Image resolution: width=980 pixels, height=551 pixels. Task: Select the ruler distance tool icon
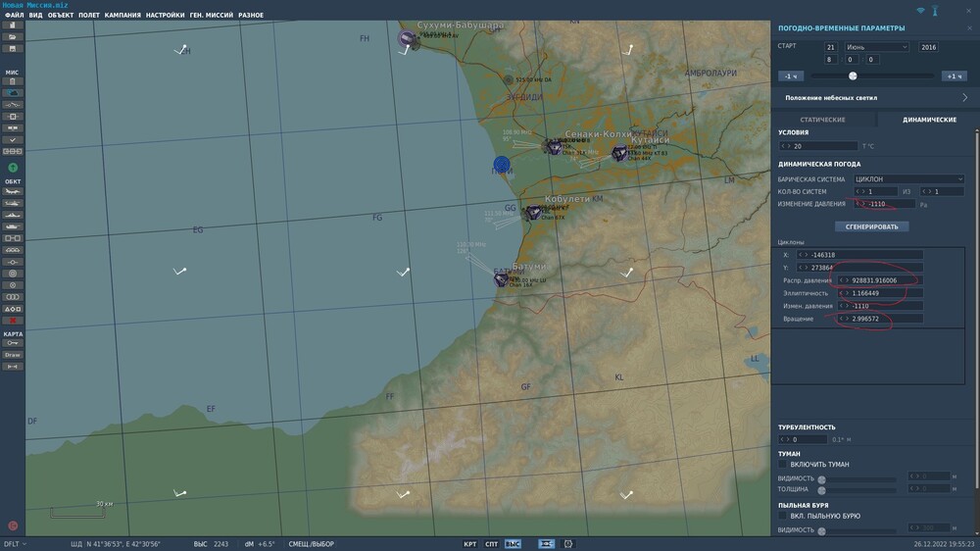(13, 367)
